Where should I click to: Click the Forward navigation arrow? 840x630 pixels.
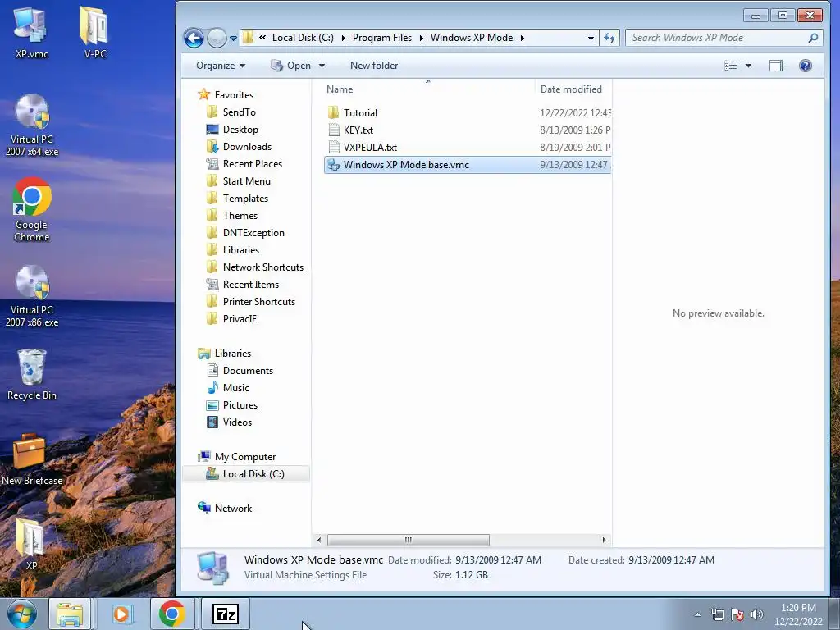click(x=217, y=38)
